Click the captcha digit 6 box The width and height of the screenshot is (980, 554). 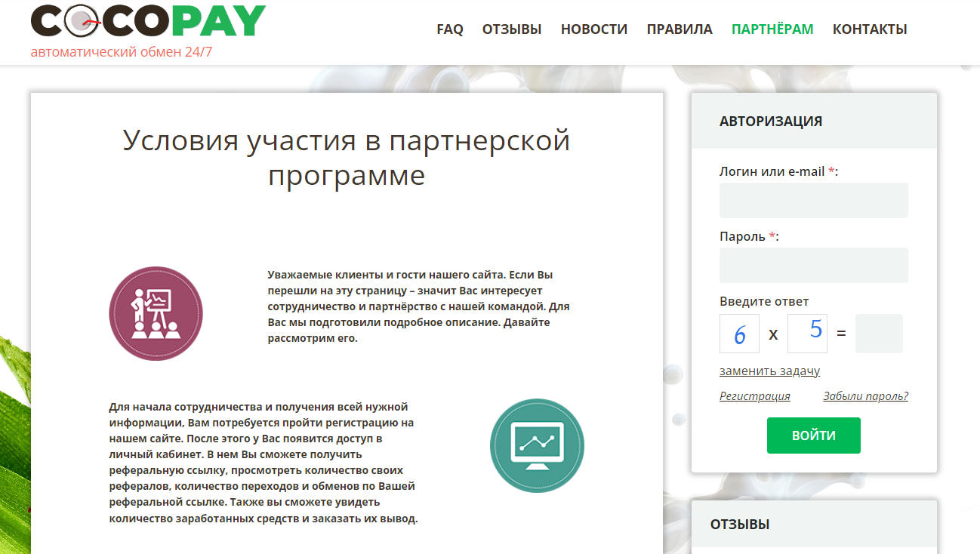(x=739, y=334)
